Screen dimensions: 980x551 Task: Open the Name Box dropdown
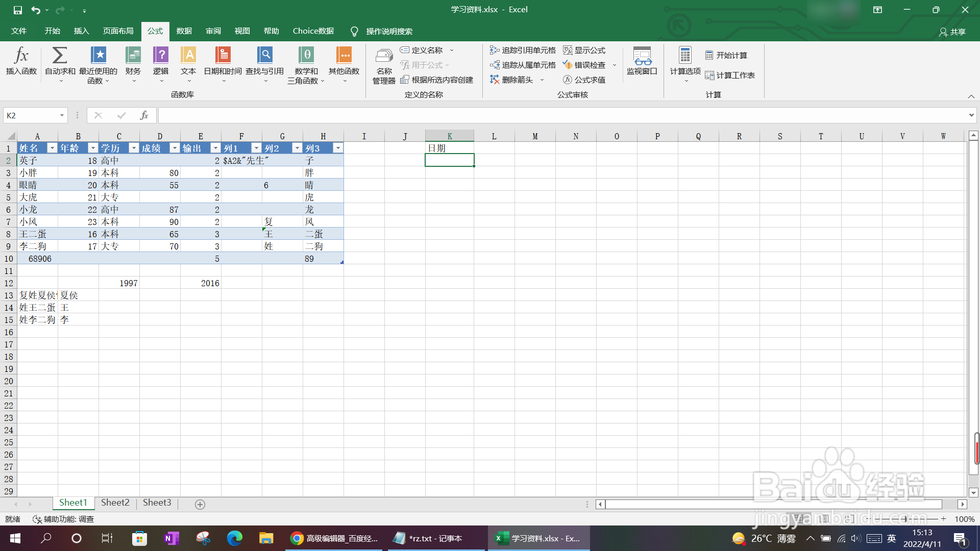pyautogui.click(x=62, y=115)
